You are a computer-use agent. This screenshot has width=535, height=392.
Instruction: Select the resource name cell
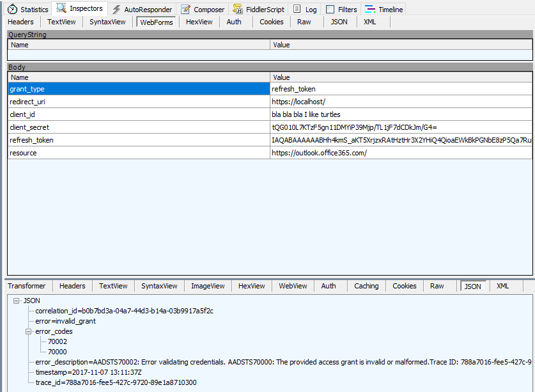[x=139, y=153]
